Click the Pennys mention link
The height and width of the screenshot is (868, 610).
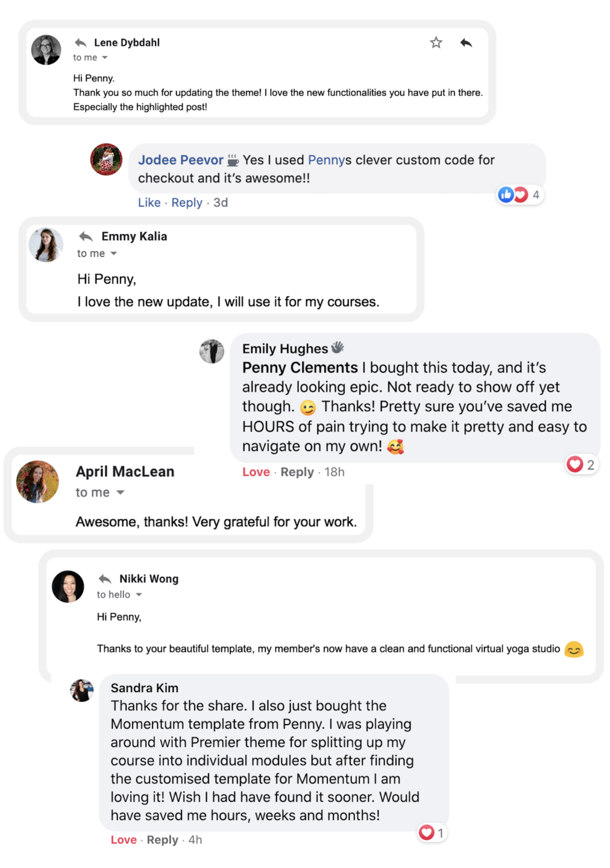329,160
